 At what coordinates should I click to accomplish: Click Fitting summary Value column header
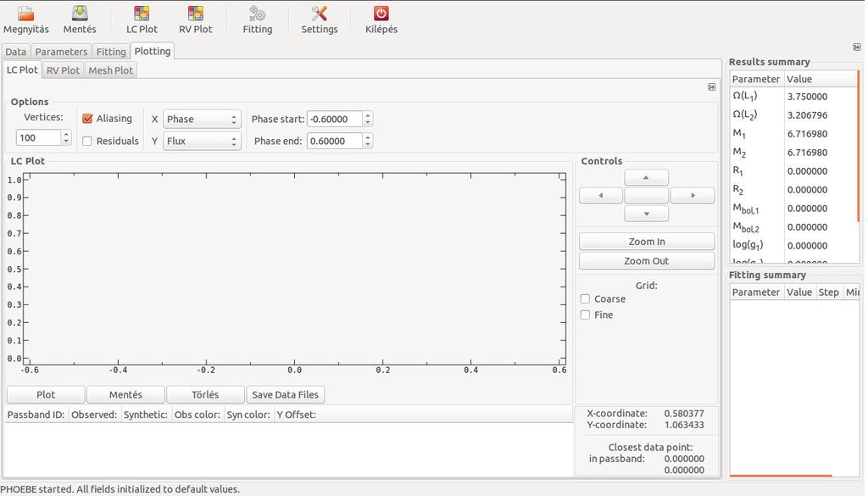799,293
